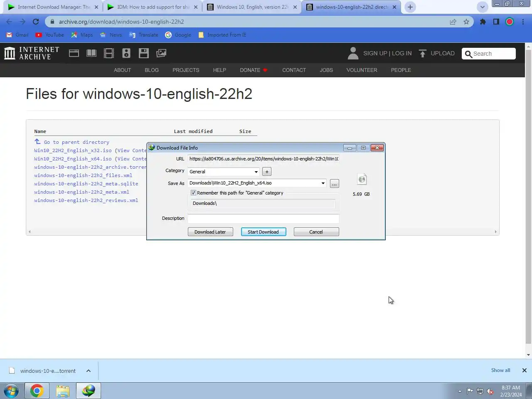Open the Chrome profile avatar

coord(510,22)
